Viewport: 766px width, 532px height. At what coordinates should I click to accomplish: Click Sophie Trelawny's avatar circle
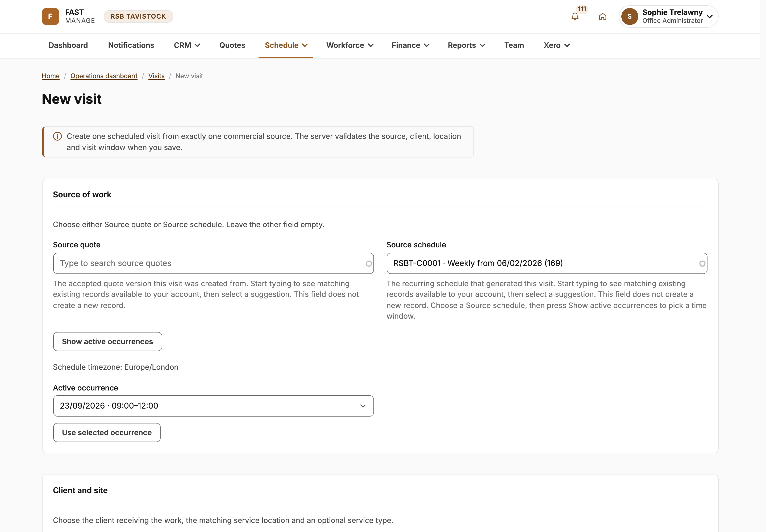click(x=629, y=16)
